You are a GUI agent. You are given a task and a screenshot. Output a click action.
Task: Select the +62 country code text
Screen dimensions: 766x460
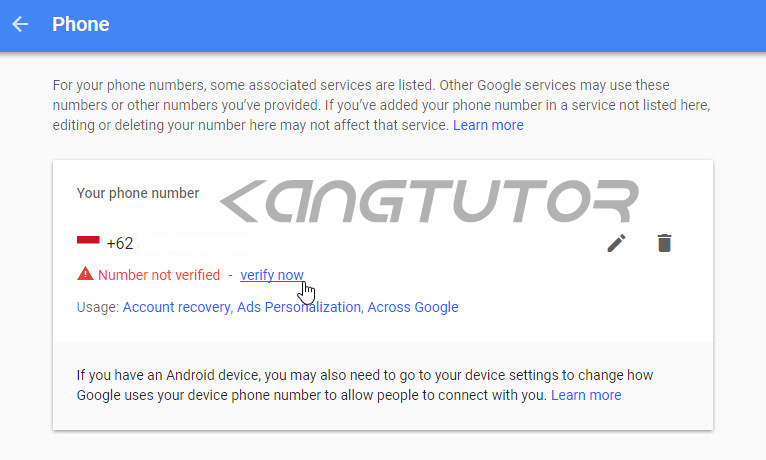pyautogui.click(x=120, y=243)
